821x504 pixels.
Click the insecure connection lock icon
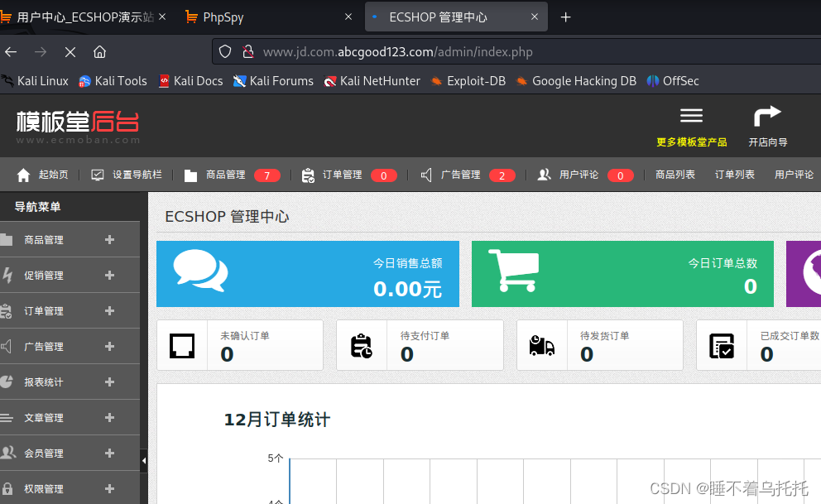coord(248,52)
